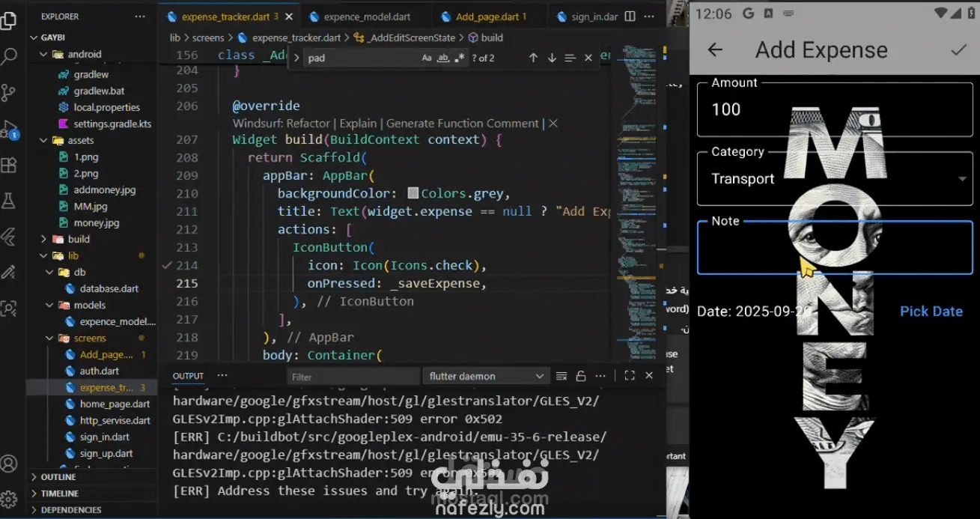Click Explain in Windsurf code lens

358,124
